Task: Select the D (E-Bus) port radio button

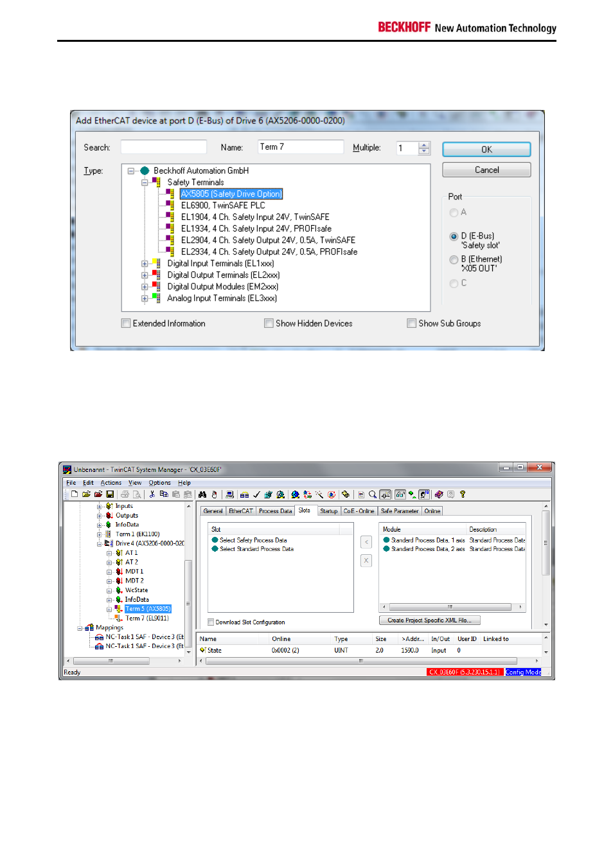Action: click(454, 237)
